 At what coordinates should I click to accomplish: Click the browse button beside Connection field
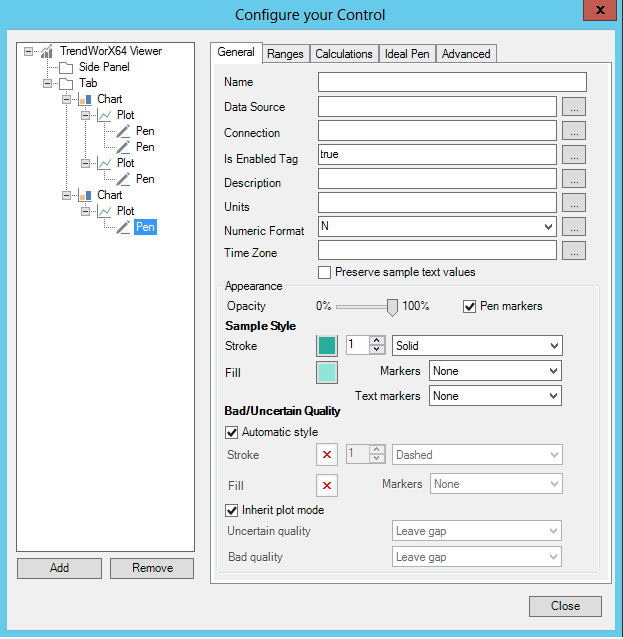pos(572,131)
